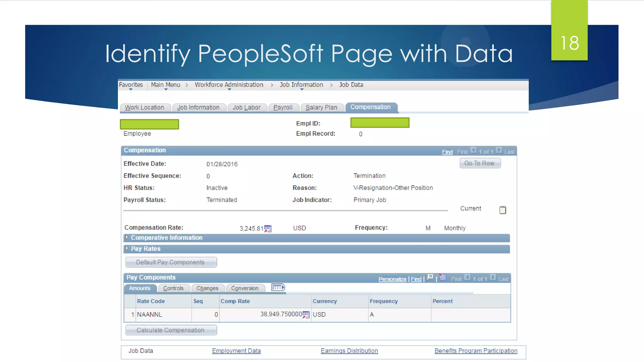Click the Calculate Compensation button
The image size is (644, 362).
click(171, 330)
